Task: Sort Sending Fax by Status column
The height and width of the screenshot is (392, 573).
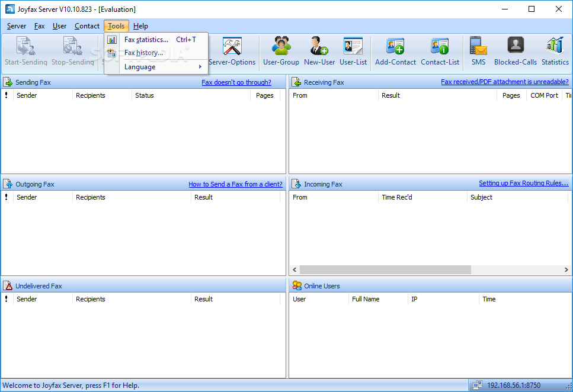Action: (x=191, y=95)
